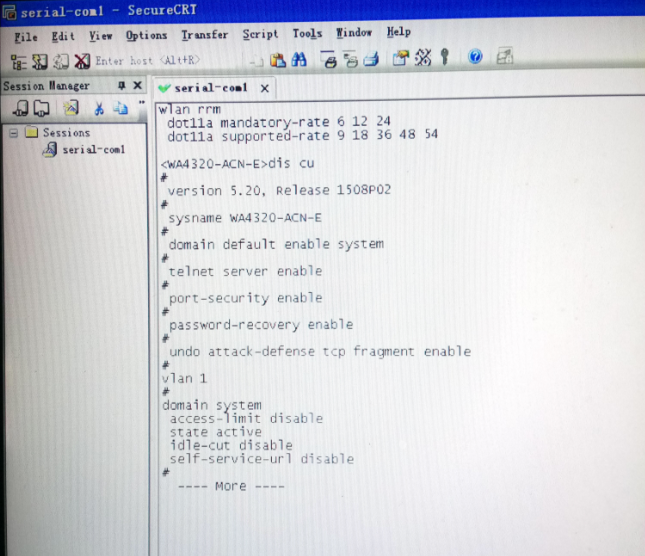This screenshot has width=645, height=556.
Task: Open Global Options tools icon
Action: point(423,57)
